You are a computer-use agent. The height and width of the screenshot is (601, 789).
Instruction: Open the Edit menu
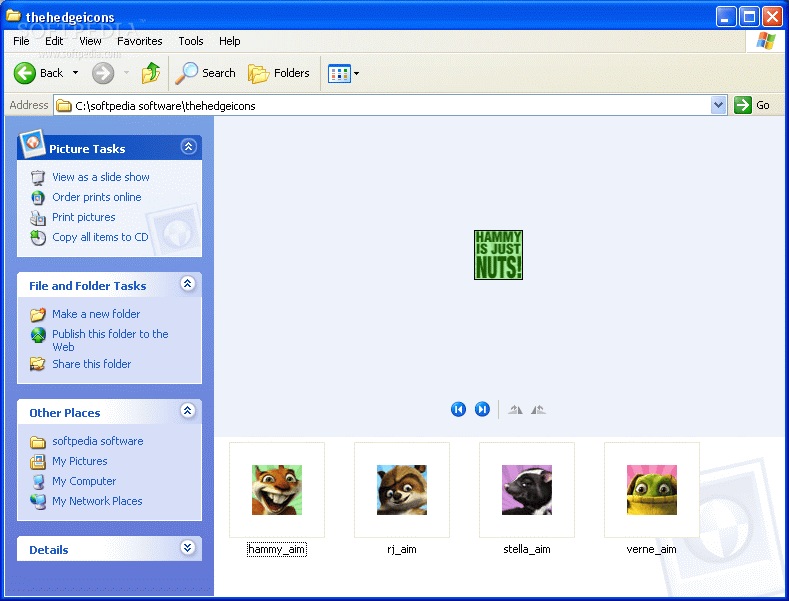pos(54,41)
